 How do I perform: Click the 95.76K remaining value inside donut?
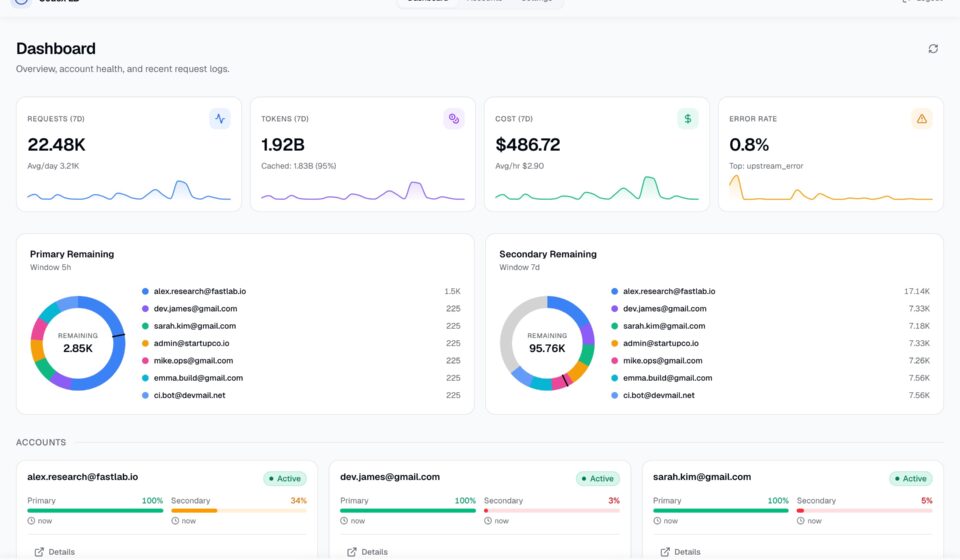pos(547,348)
